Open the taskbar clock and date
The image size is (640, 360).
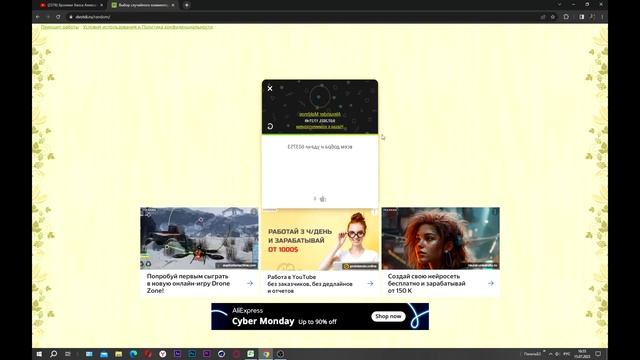coord(582,354)
